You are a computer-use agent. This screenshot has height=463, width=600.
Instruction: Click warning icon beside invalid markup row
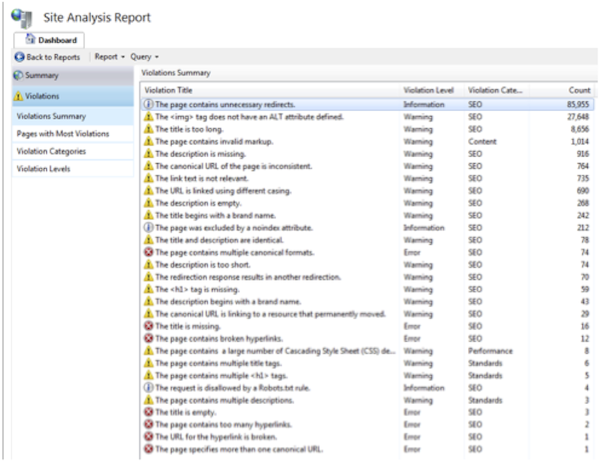[148, 141]
